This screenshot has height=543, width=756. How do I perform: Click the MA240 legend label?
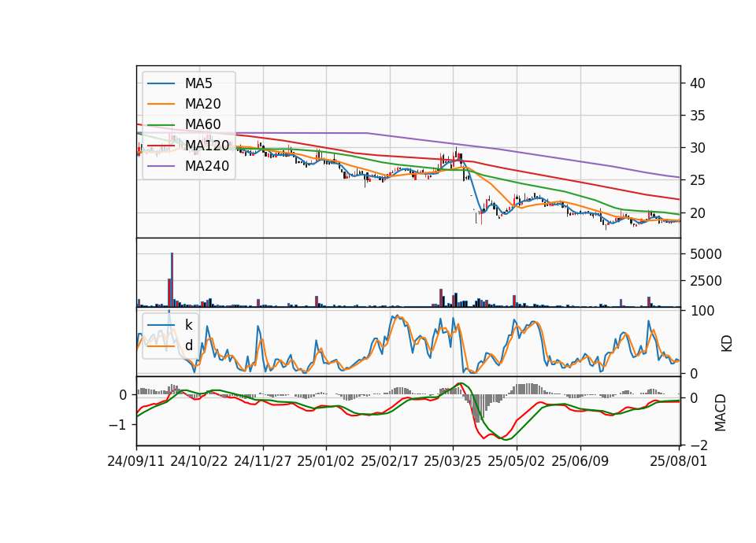coord(207,166)
